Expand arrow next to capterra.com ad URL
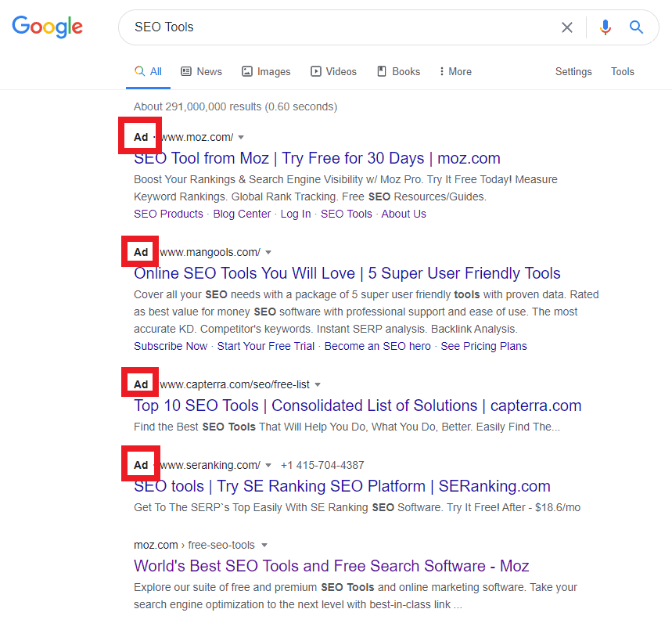 (318, 384)
